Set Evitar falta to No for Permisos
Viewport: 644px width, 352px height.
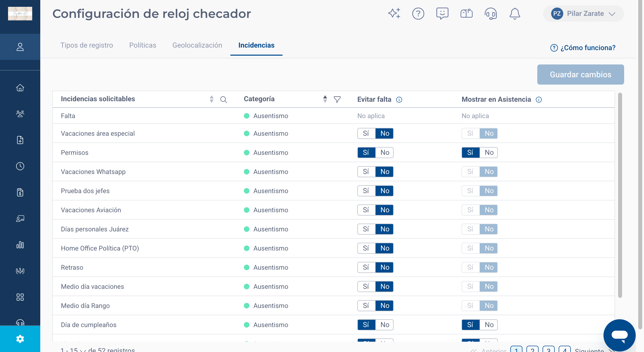(385, 153)
